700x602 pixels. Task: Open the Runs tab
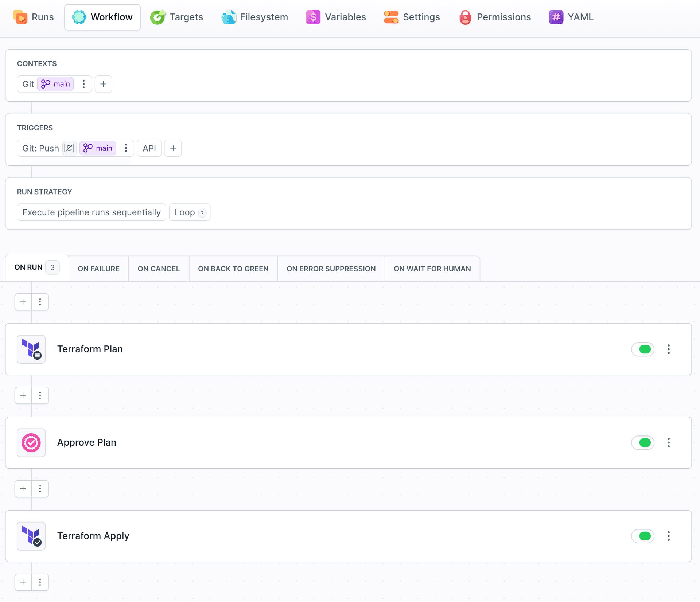(x=33, y=17)
